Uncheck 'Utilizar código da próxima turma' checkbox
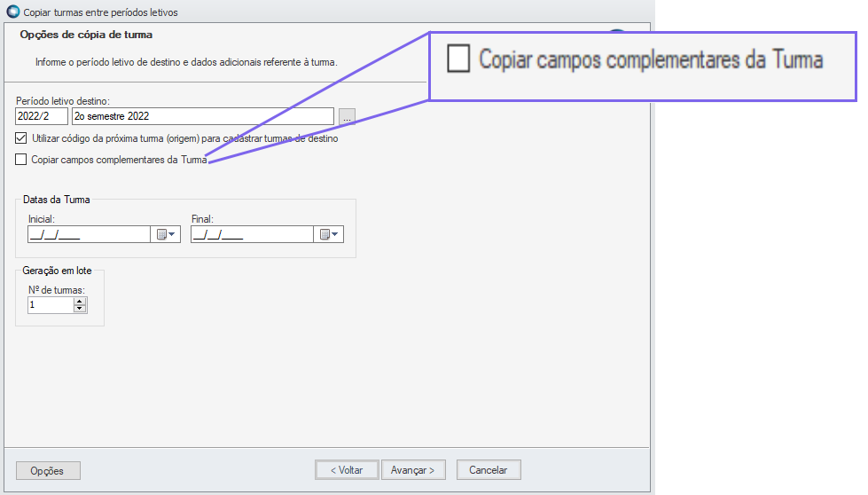The width and height of the screenshot is (868, 495). coord(21,138)
